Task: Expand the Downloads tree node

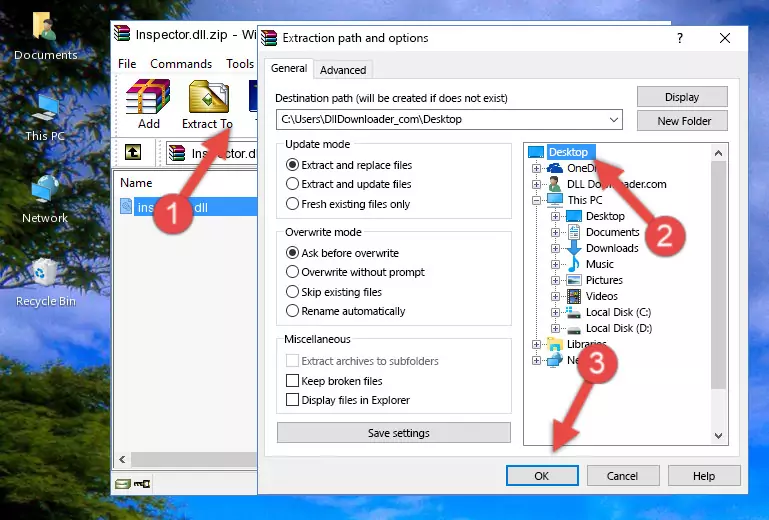Action: click(555, 248)
